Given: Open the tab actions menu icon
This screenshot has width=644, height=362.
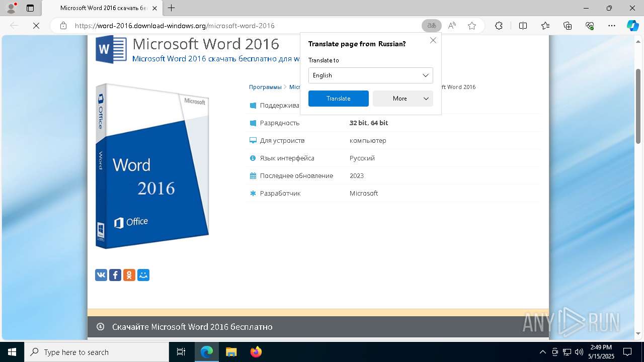Looking at the screenshot, I should tap(30, 8).
